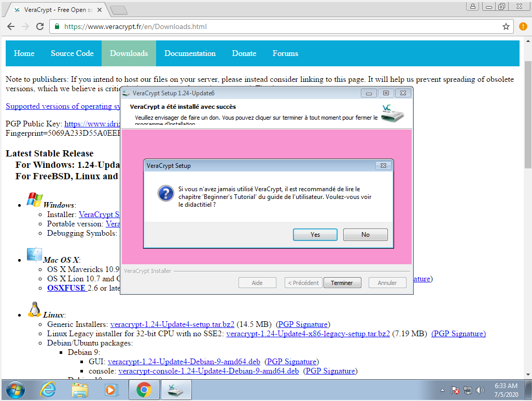Screen dimensions: 532x401
Task: Click the Précédent button in installer
Action: 303,283
